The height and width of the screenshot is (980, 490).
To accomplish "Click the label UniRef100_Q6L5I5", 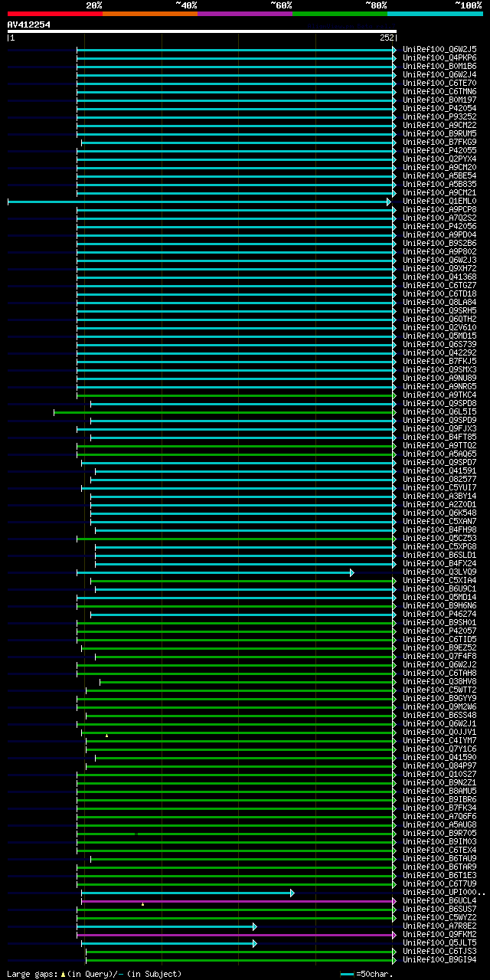I will pyautogui.click(x=439, y=411).
